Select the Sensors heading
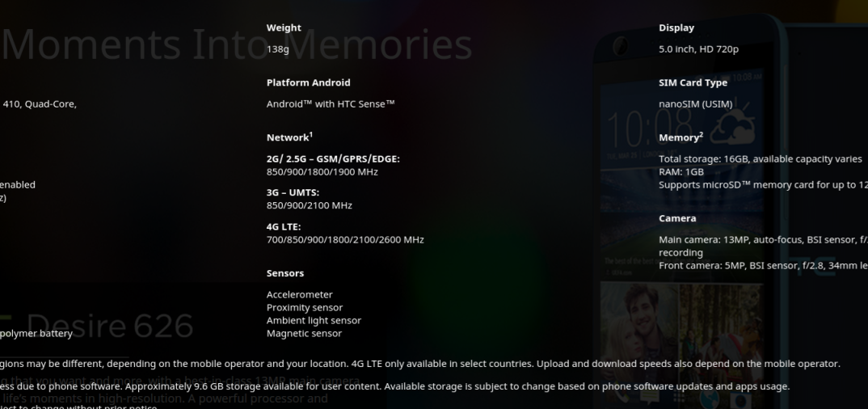Image resolution: width=868 pixels, height=409 pixels. tap(285, 273)
